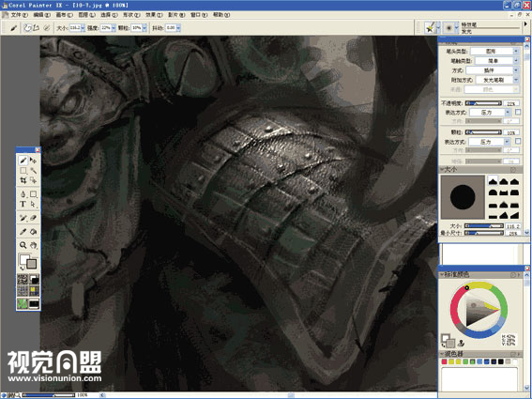The height and width of the screenshot is (399, 532).
Task: Open the pattern selector in toolbox
Action: pyautogui.click(x=23, y=291)
